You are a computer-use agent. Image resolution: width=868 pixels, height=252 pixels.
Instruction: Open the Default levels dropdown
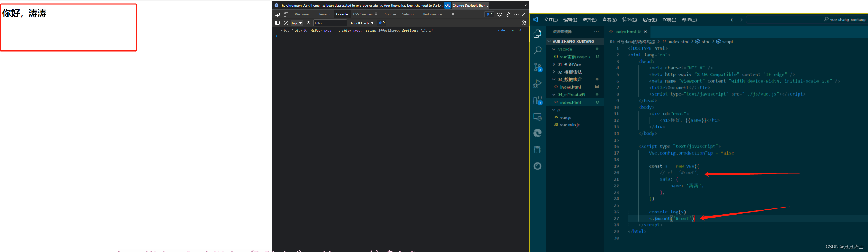click(361, 23)
